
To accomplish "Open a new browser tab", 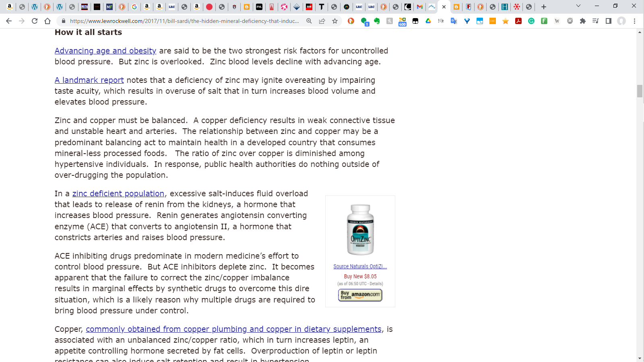I will pos(544,7).
